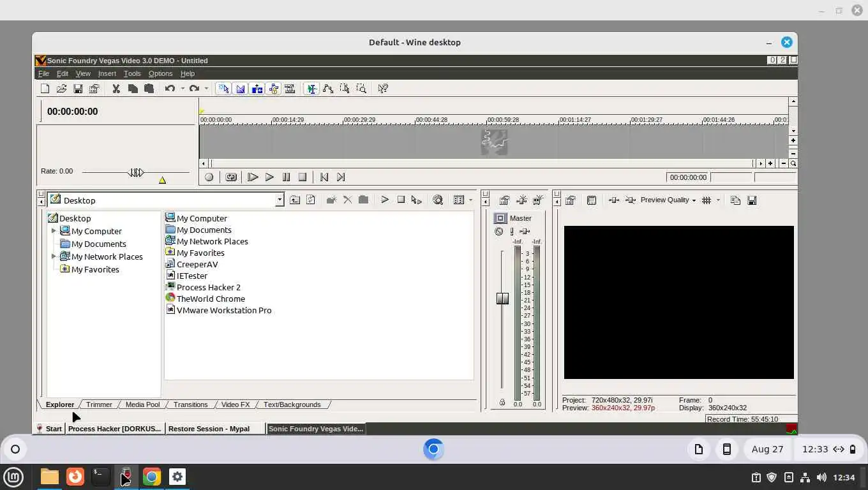Paste using the clipboard toolbar icon
Viewport: 868px width, 490px height.
coord(149,89)
